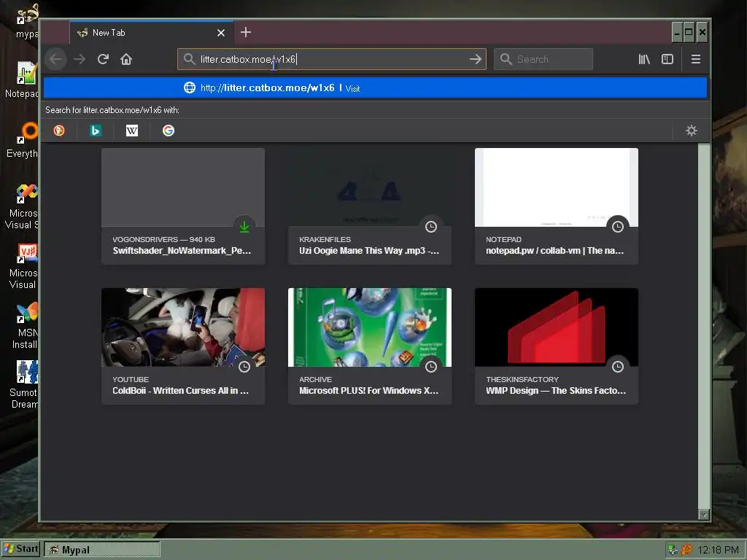747x560 pixels.
Task: Click the history clock icon on YouTube tile
Action: [x=244, y=367]
